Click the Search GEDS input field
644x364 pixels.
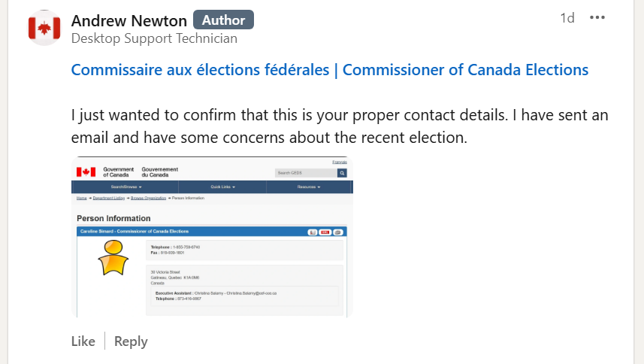305,173
